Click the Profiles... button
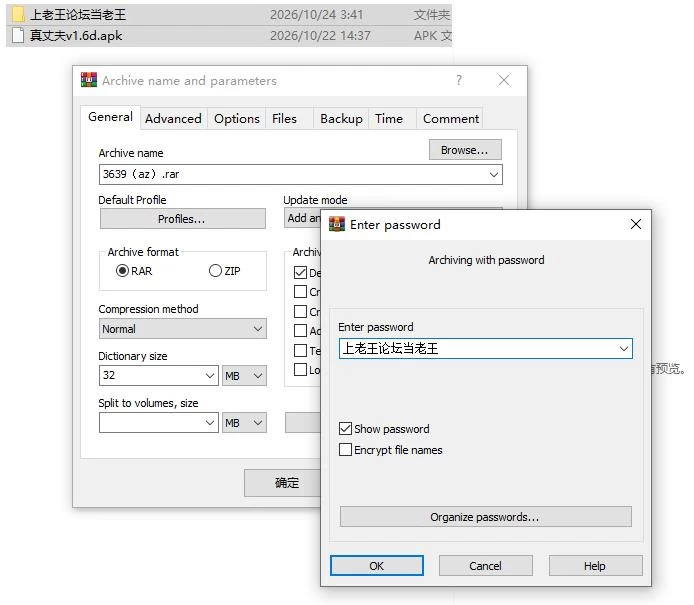694x605 pixels. click(x=182, y=219)
